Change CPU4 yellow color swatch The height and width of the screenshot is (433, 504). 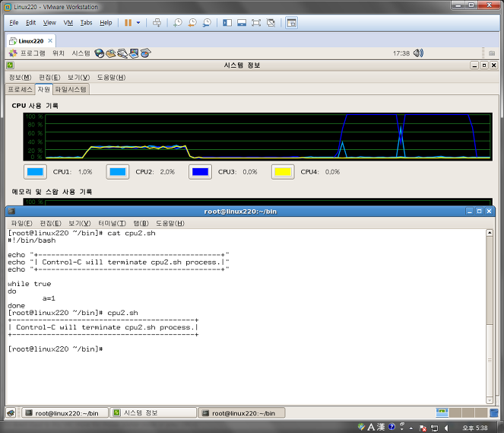point(283,172)
